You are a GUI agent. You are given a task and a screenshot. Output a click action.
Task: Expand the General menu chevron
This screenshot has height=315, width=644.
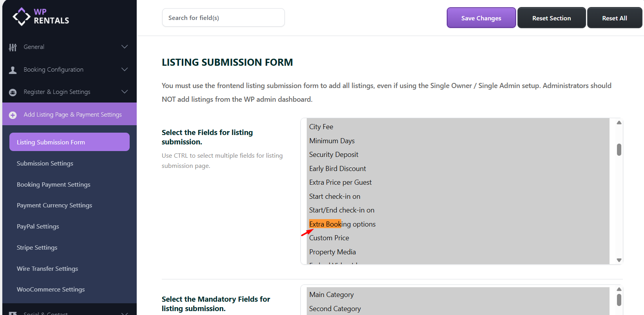pos(125,47)
